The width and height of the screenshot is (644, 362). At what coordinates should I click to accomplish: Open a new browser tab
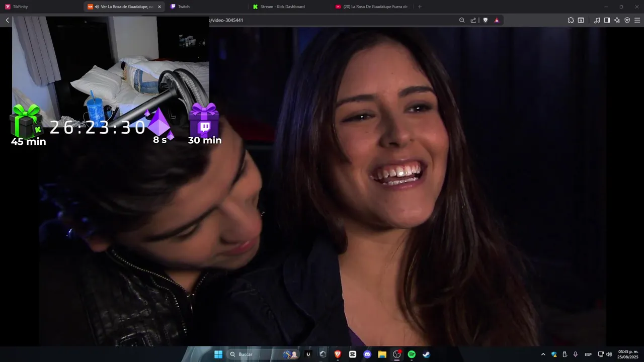tap(420, 7)
